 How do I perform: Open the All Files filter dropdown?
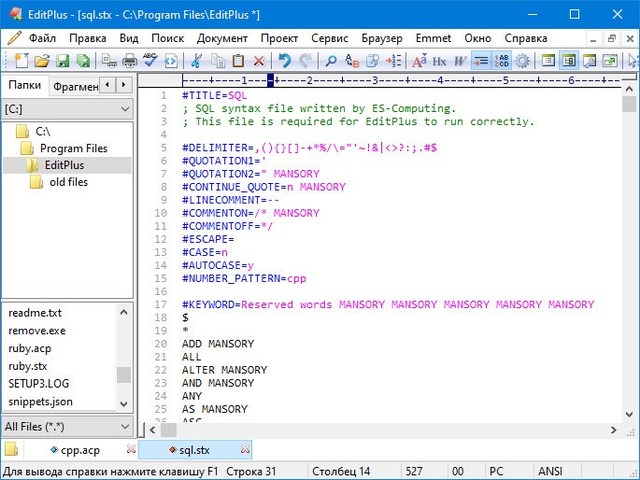point(67,427)
